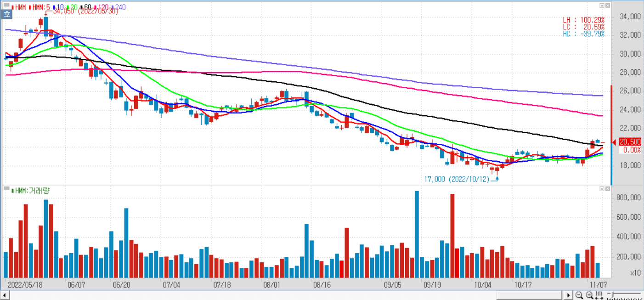The image size is (644, 300).
Task: Click the 34,000 price axis label
Action: 630,17
